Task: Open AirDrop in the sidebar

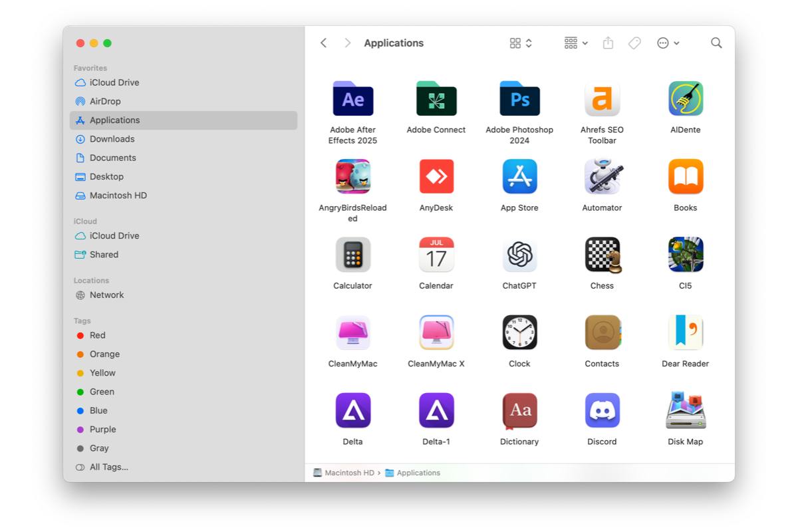Action: [x=184, y=101]
